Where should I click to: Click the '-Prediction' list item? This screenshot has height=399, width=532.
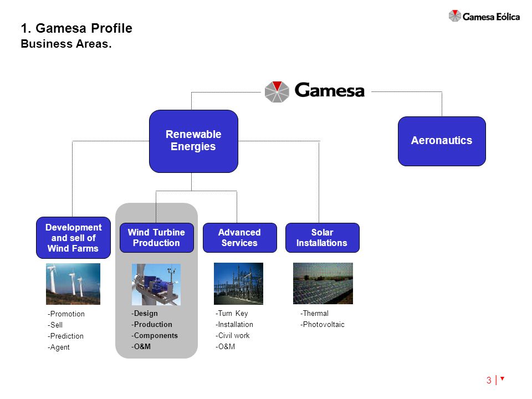65,336
